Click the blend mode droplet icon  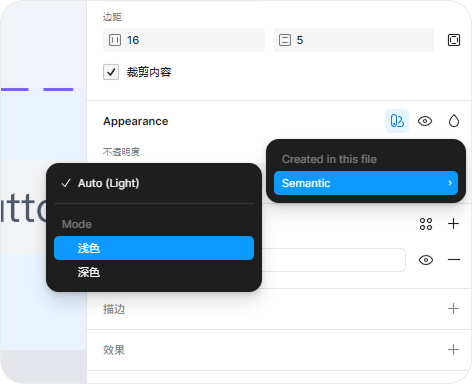[454, 121]
